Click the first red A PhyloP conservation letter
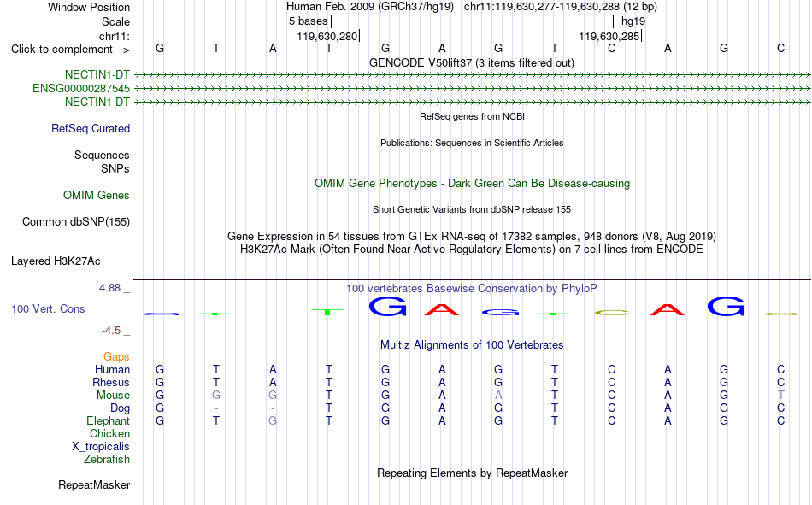This screenshot has width=812, height=505. [x=442, y=309]
